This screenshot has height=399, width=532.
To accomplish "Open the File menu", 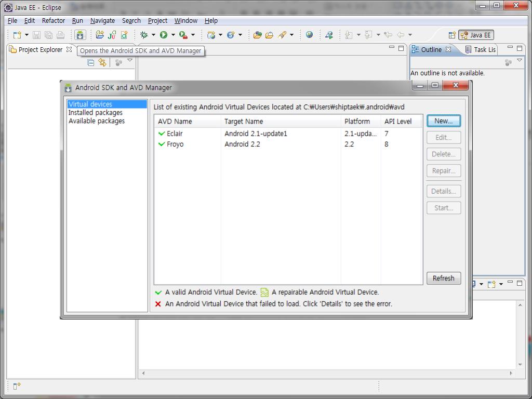I will [12, 21].
